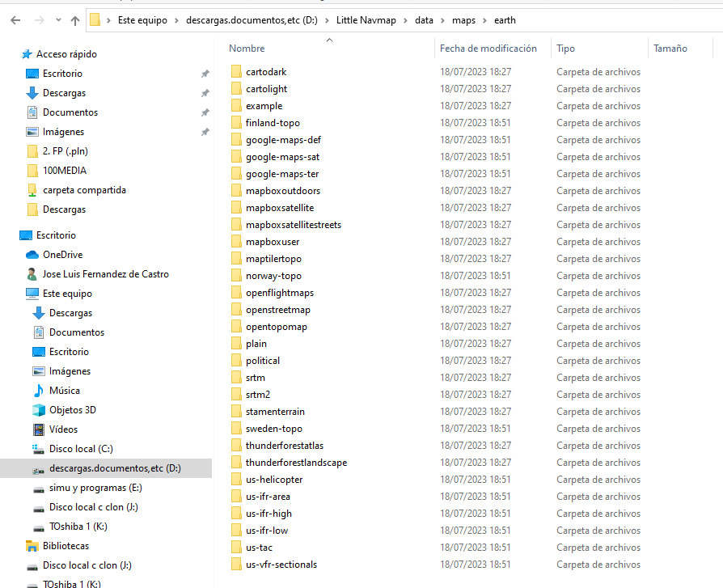Click the mapboxuser folder icon
Image resolution: width=723 pixels, height=588 pixels.
tap(236, 242)
